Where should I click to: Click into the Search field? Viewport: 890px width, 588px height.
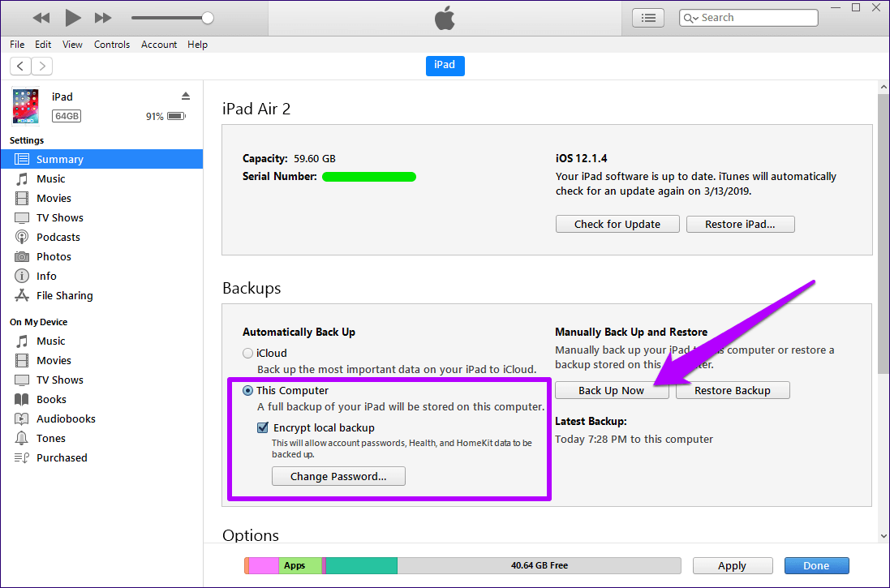(x=748, y=18)
